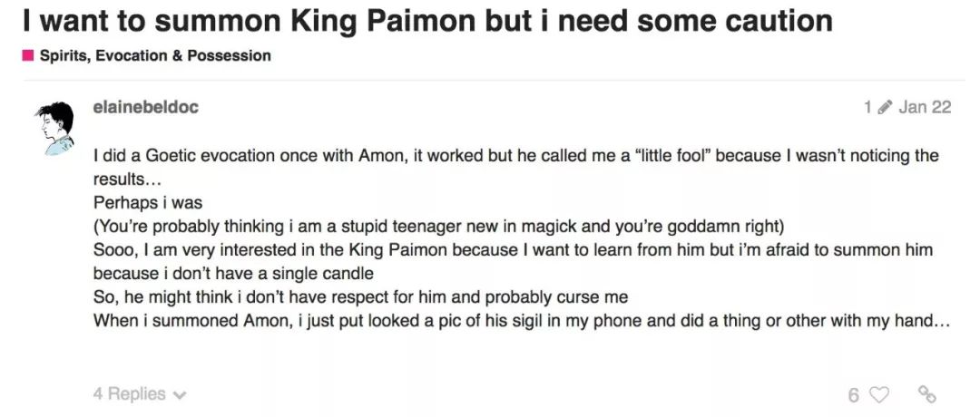Click the edit count number 1

(868, 107)
